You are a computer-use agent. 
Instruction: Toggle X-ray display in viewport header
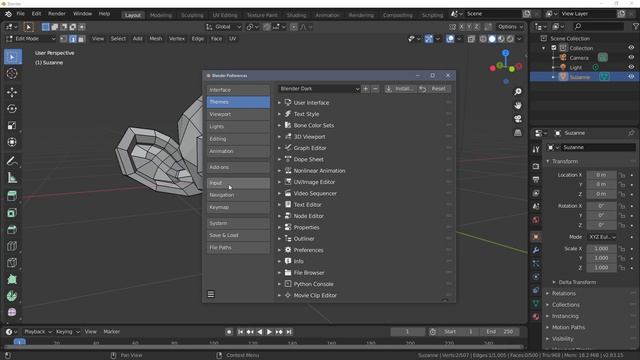(x=471, y=39)
